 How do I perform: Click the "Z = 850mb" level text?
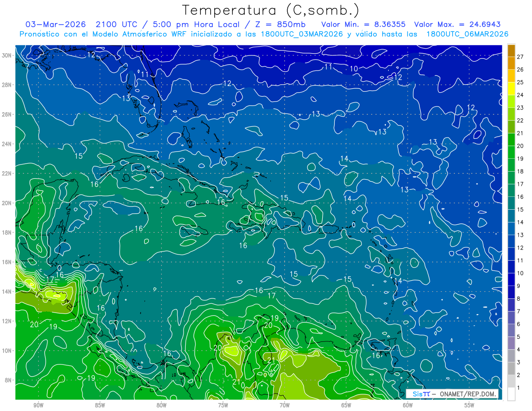point(279,24)
